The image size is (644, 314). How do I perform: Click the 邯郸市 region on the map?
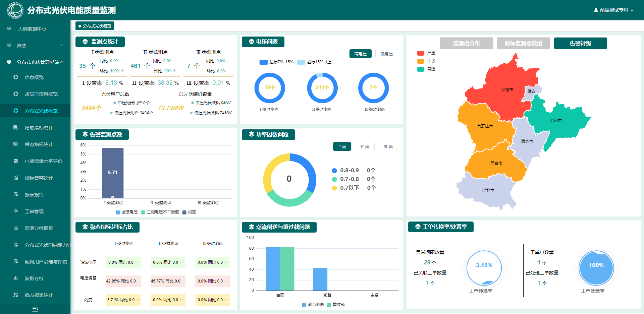[x=488, y=190]
